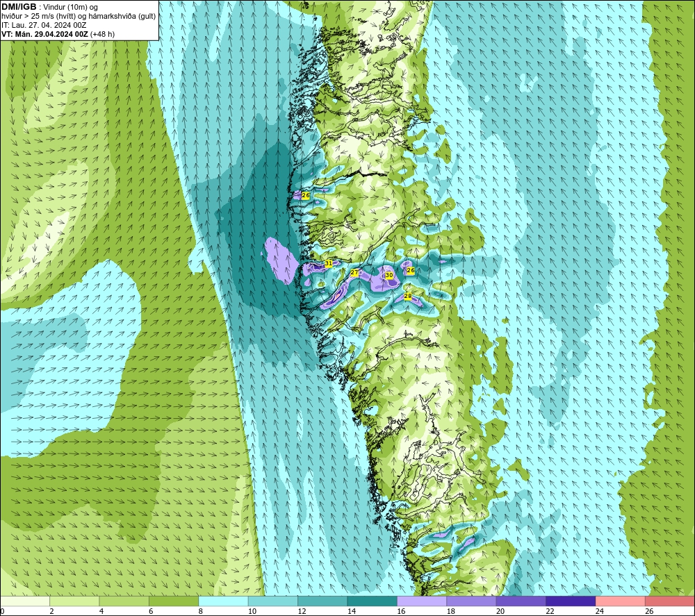Click the 0–2 m/s palest color swatch
This screenshot has width=695, height=616.
[x=25, y=601]
